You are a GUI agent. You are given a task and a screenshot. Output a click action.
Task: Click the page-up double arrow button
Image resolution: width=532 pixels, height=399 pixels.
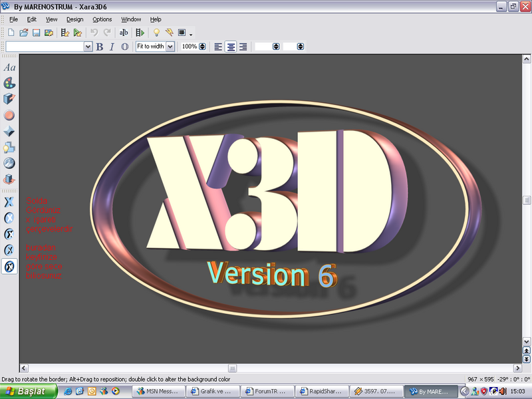click(x=526, y=350)
